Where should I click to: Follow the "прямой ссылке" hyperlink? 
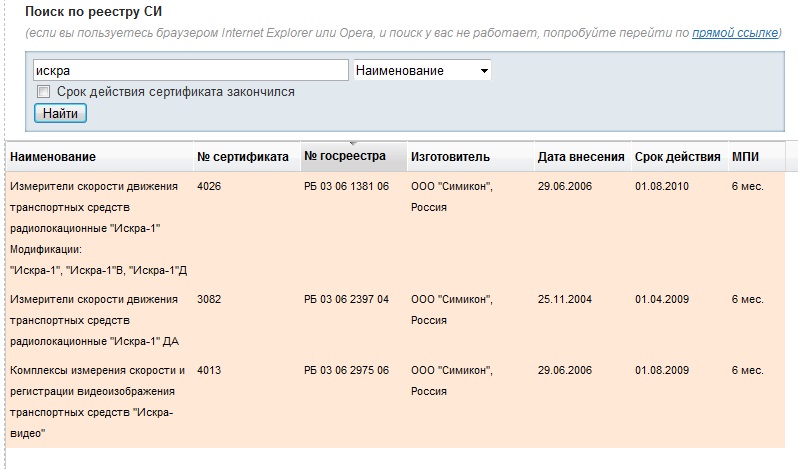click(x=735, y=33)
